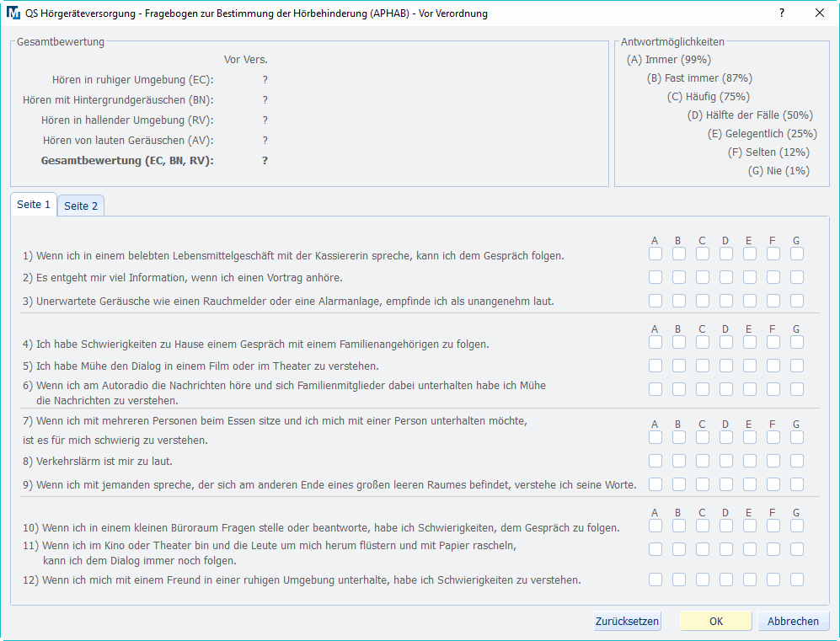Check answer A for question 7

[655, 437]
